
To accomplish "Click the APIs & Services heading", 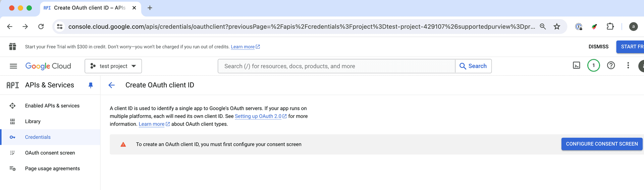I will 50,85.
